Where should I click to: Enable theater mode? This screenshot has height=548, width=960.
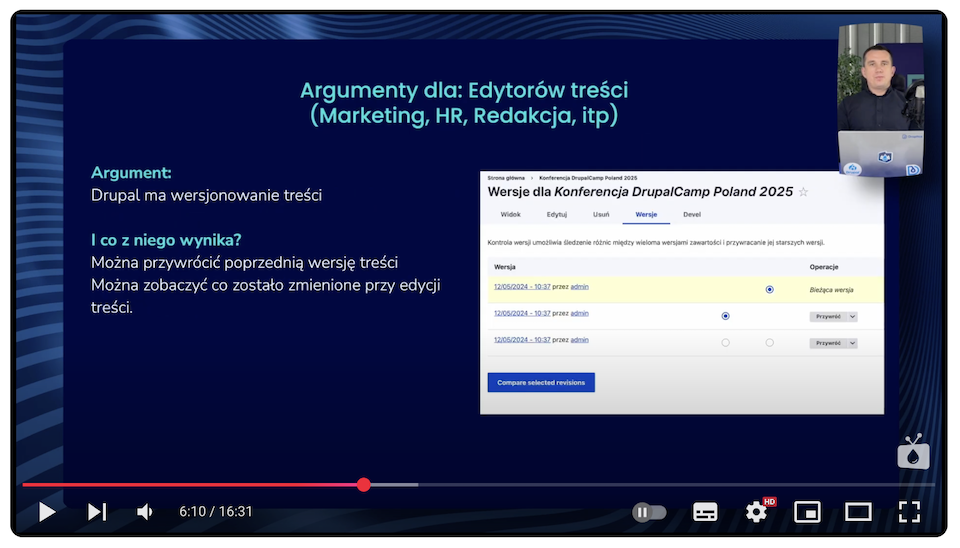pos(858,512)
